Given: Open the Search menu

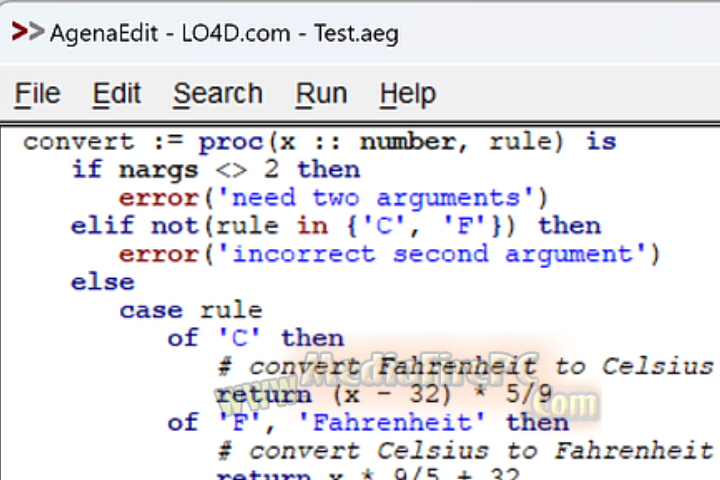Looking at the screenshot, I should pos(218,94).
